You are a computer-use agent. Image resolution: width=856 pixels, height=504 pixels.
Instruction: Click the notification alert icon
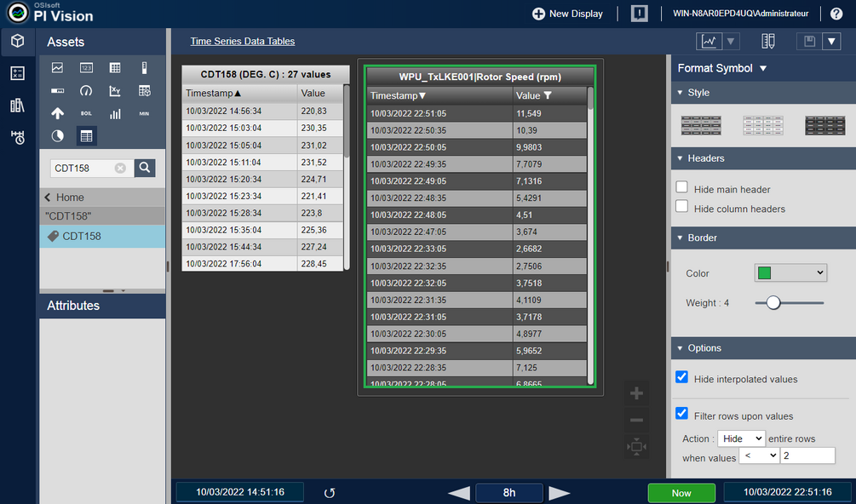[x=640, y=14]
